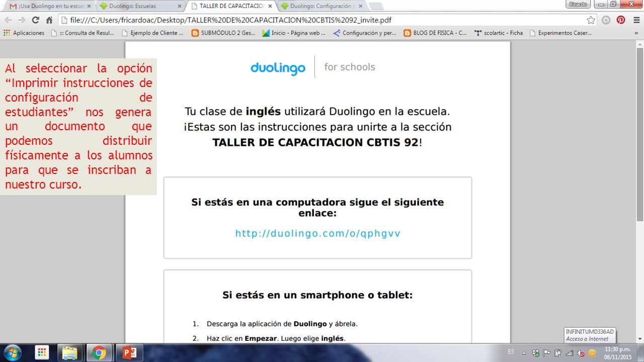This screenshot has width=644, height=362.
Task: Show hidden bookmarks with the double chevron
Action: [636, 33]
